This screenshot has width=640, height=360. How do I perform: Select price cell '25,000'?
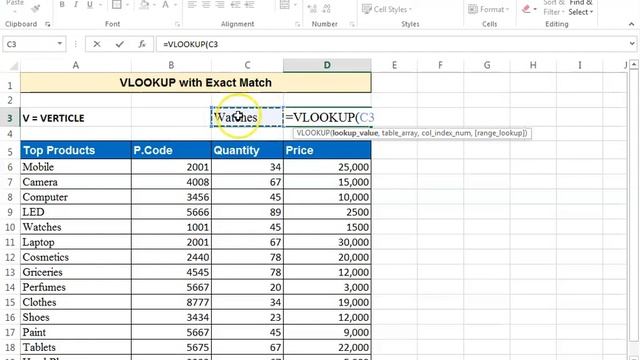327,167
